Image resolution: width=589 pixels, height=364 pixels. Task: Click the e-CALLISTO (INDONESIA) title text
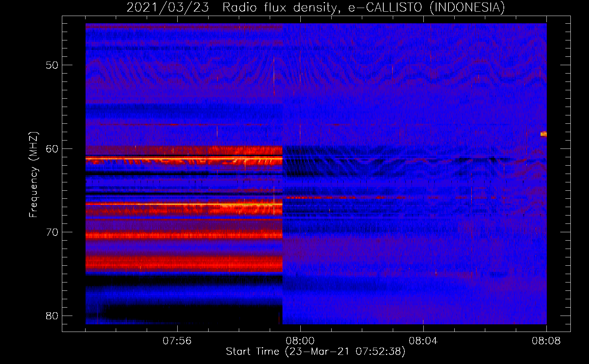click(427, 7)
